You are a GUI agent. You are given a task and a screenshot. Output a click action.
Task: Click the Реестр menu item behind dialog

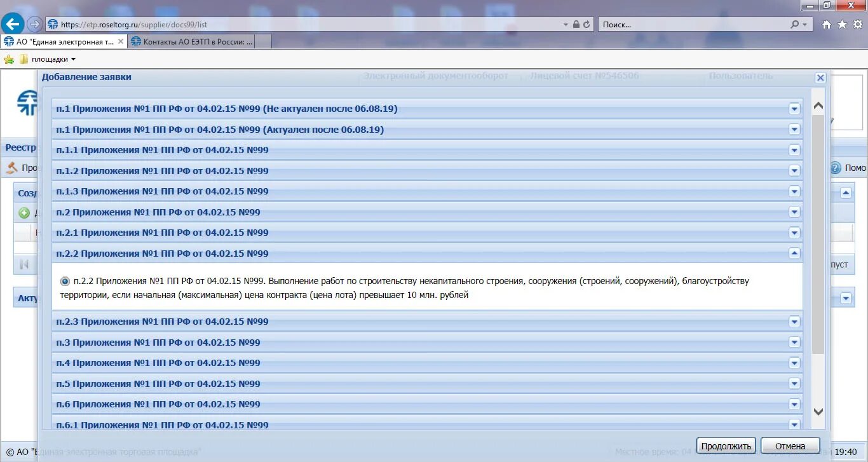point(20,147)
